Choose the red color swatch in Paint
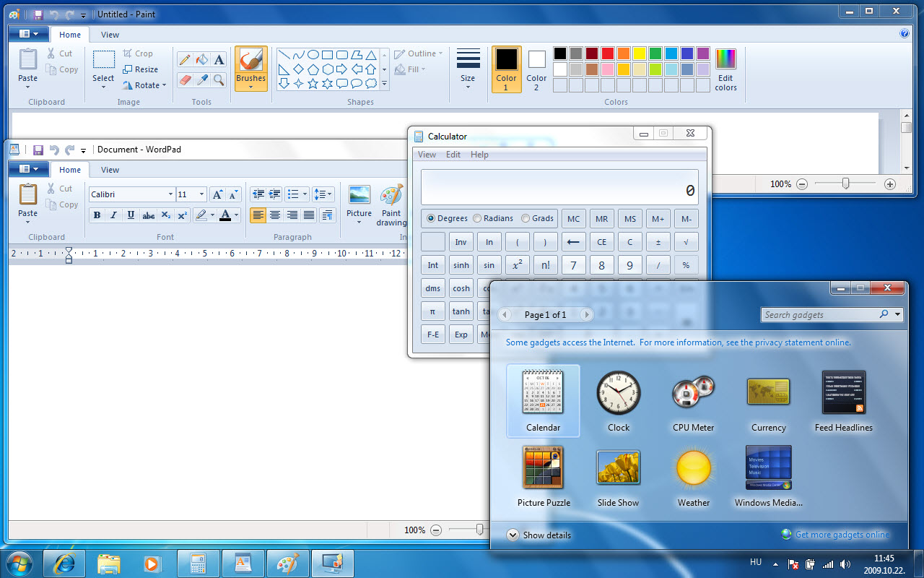The image size is (924, 578). click(x=607, y=53)
